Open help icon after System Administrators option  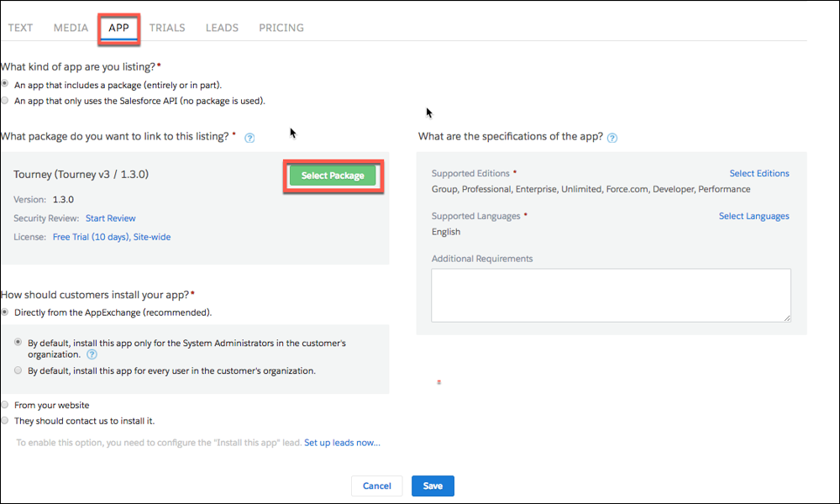tap(92, 354)
